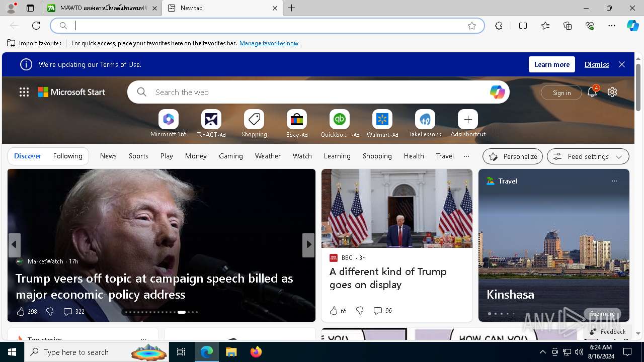This screenshot has height=362, width=644.
Task: Open comments on the BBC article
Action: (382, 311)
